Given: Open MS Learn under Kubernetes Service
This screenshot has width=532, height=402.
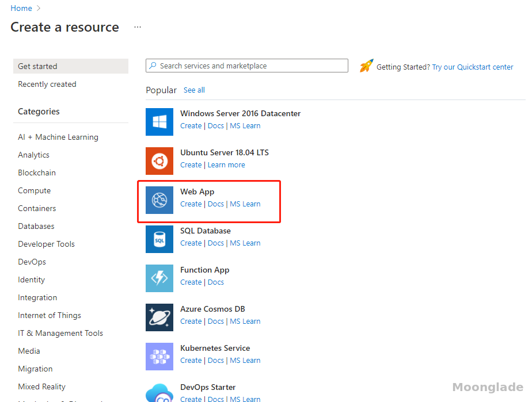Looking at the screenshot, I should [245, 361].
